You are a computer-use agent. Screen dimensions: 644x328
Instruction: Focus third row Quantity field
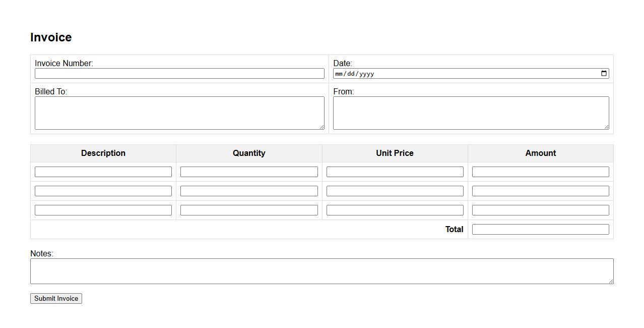tap(249, 210)
